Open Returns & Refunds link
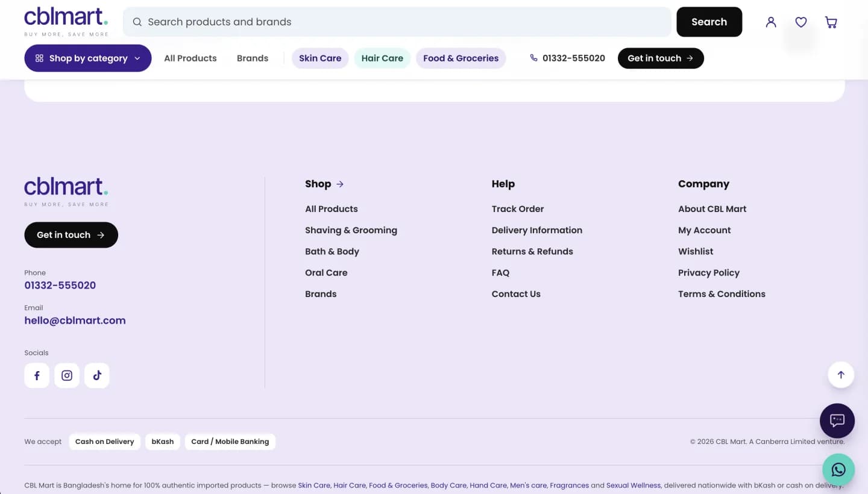The image size is (868, 494). point(532,251)
